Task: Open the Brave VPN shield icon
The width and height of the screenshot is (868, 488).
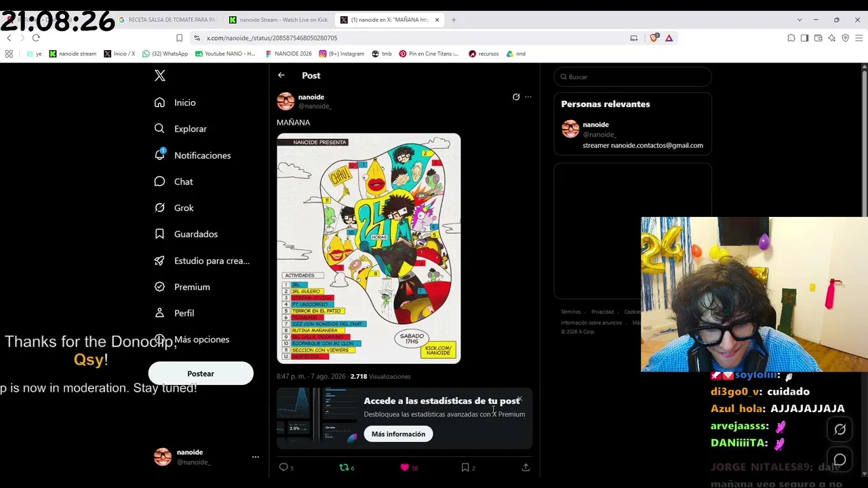Action: 845,38
